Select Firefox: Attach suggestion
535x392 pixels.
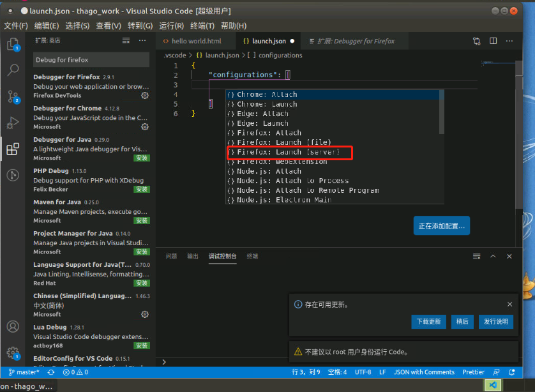pyautogui.click(x=333, y=133)
